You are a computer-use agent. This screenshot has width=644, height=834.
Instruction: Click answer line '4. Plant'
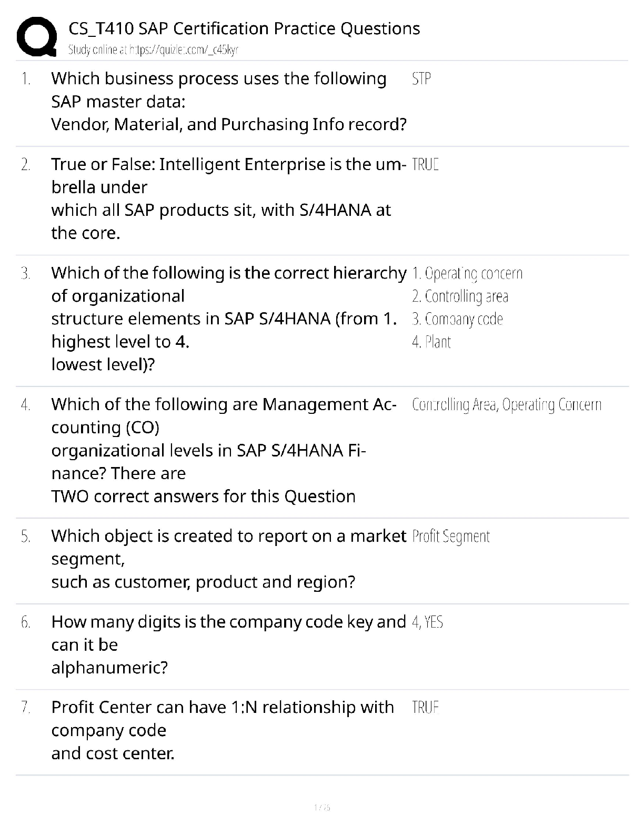[431, 342]
